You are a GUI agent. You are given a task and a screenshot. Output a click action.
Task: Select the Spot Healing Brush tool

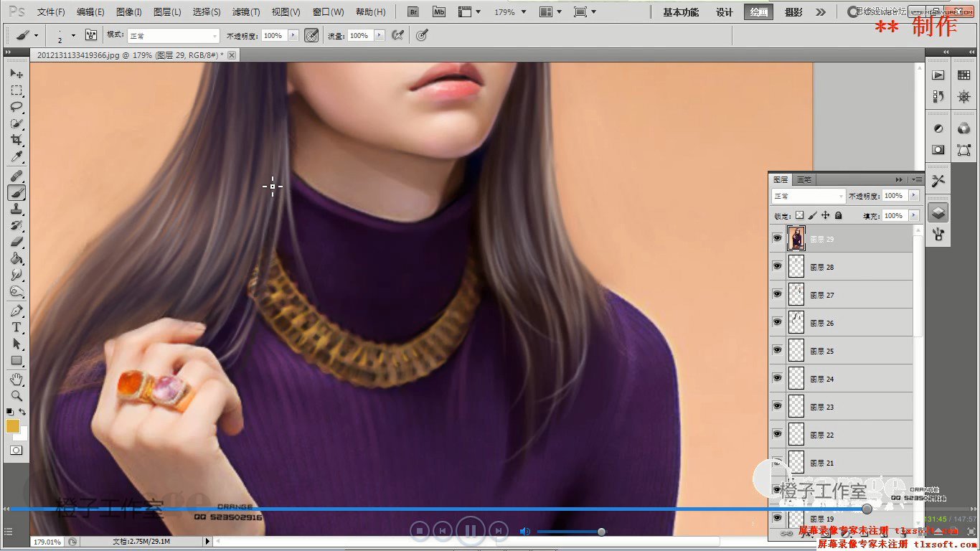16,176
